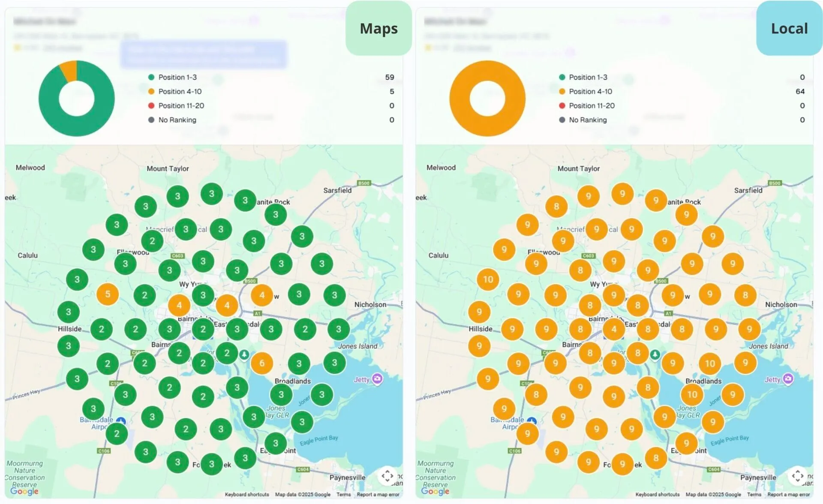Open Keyboard shortcuts link on the Maps panel map
This screenshot has height=504, width=823.
[247, 495]
